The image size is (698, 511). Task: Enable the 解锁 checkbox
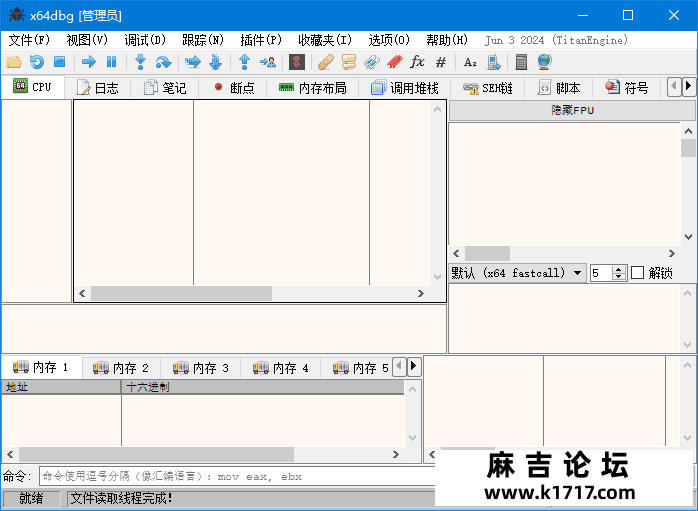[x=637, y=272]
